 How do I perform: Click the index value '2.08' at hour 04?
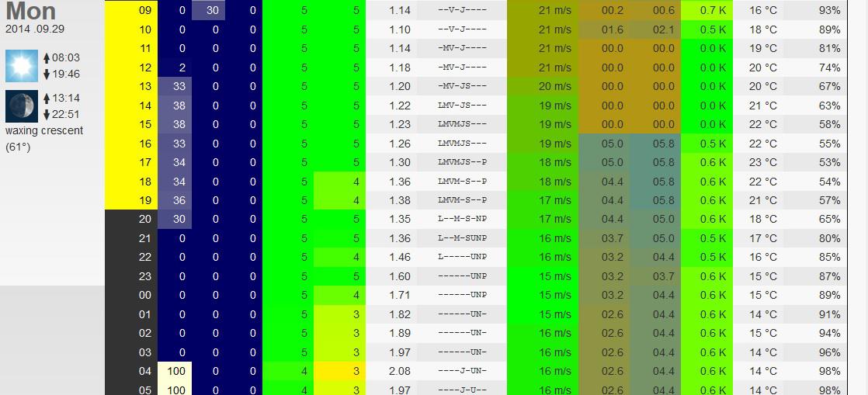[400, 371]
